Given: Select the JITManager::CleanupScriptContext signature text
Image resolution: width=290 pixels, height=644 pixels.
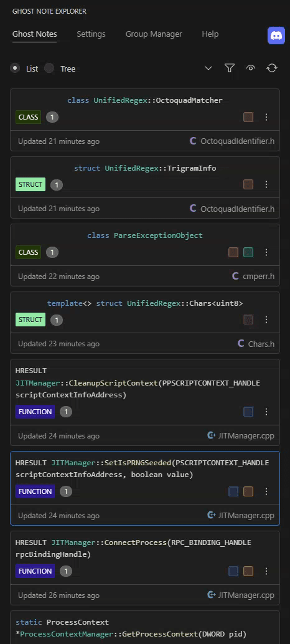Looking at the screenshot, I should click(138, 383).
